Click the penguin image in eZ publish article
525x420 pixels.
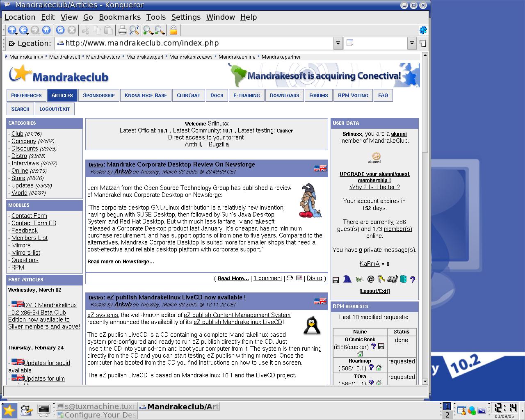[x=312, y=325]
